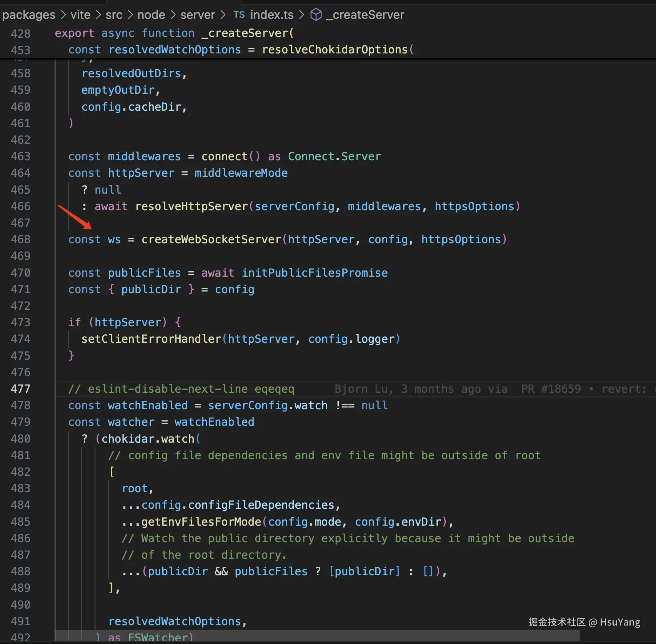The height and width of the screenshot is (644, 656).
Task: Click "config.envDir" on line 485
Action: coord(398,522)
